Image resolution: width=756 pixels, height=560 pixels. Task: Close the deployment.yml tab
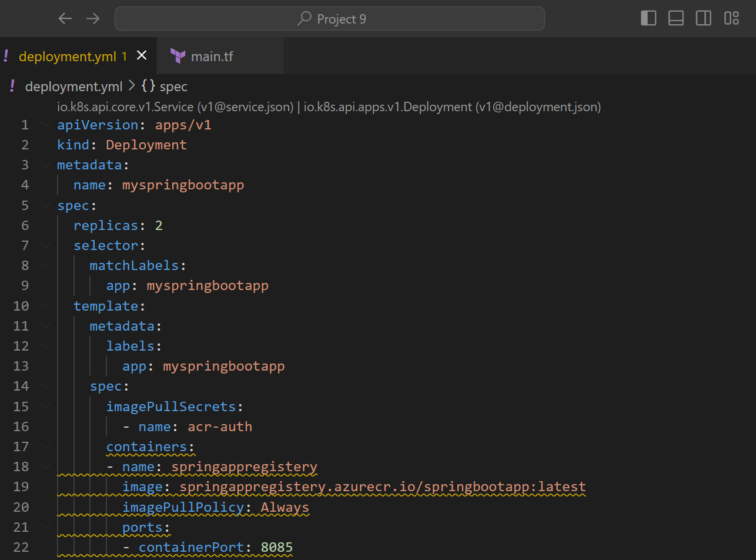[x=142, y=55]
